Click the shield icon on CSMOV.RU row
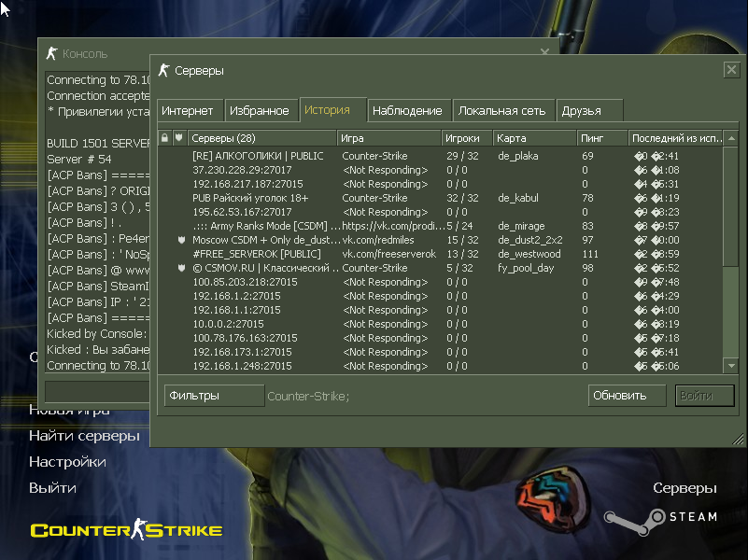The image size is (748, 560). click(181, 268)
